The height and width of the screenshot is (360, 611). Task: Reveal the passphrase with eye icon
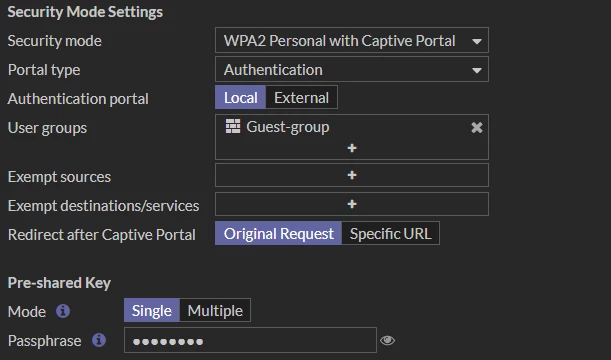pos(387,341)
